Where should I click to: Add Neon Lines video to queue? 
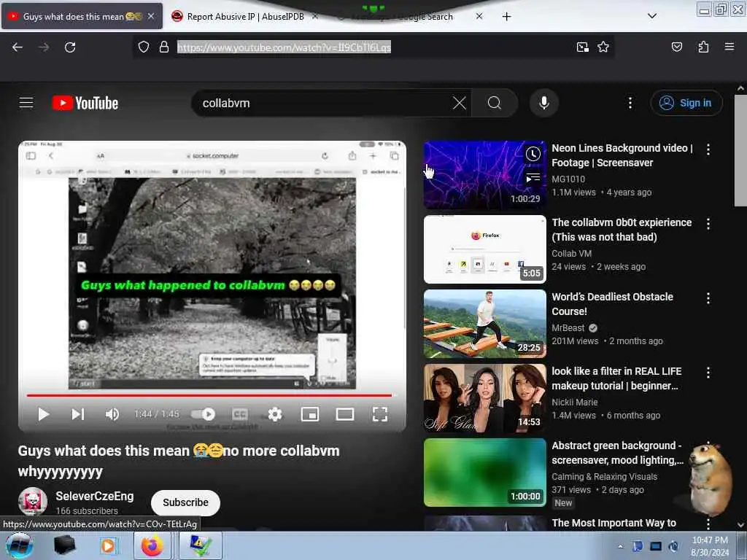(x=533, y=178)
